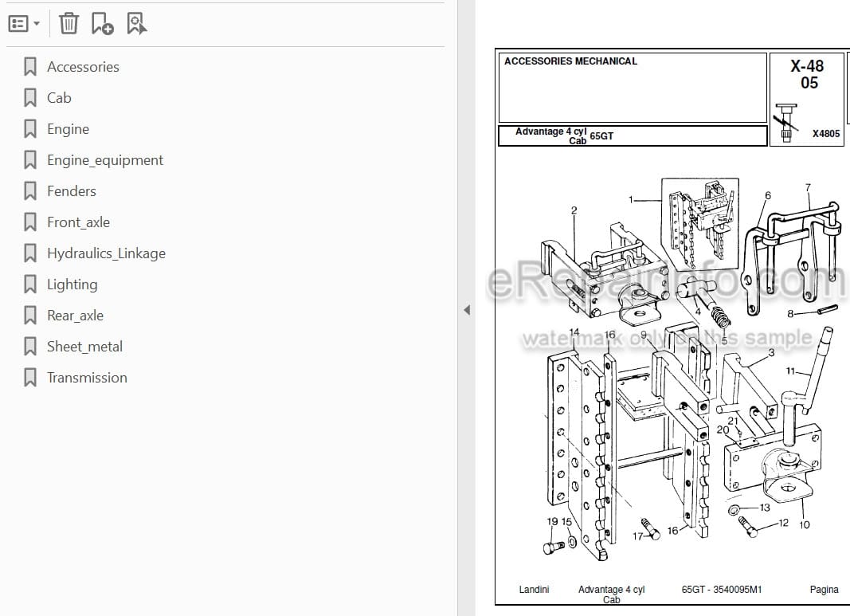Viewport: 850px width, 616px height.
Task: Click the bookmark icon beside Engine_equipment
Action: 30,160
